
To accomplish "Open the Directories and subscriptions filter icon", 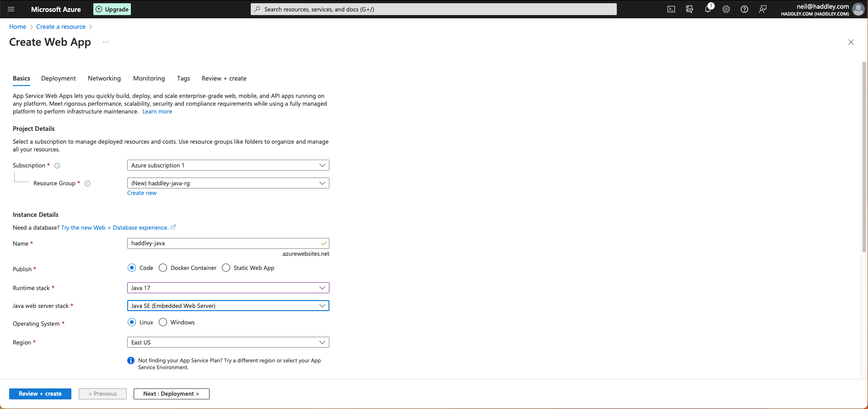I will [690, 9].
